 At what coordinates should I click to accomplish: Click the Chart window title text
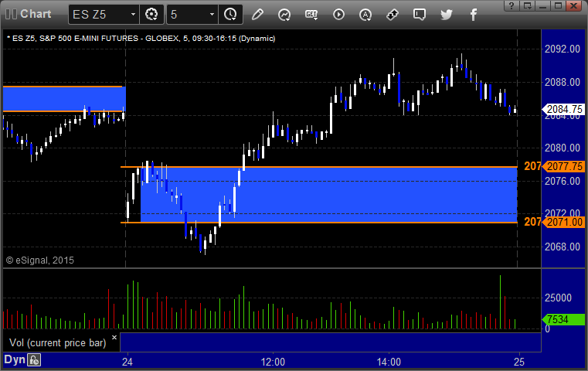[36, 14]
